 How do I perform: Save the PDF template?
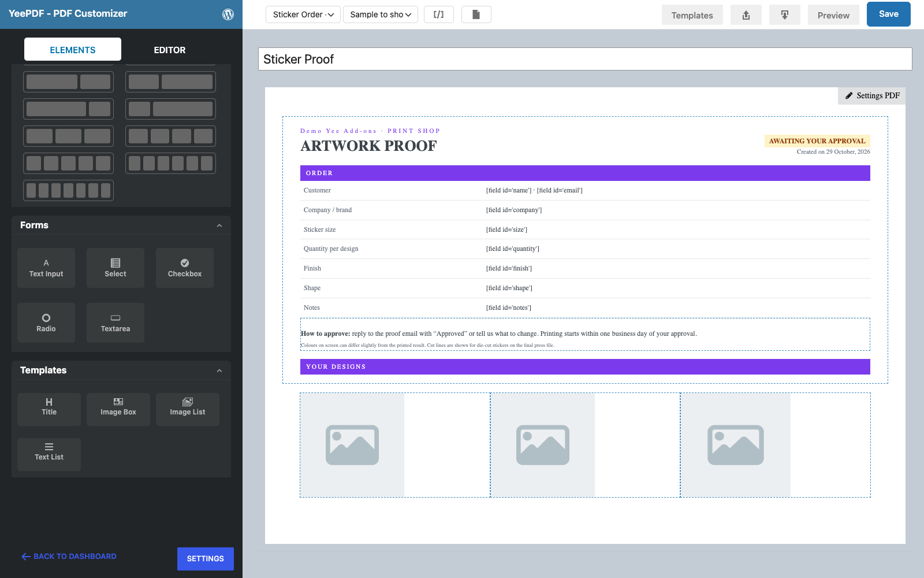(888, 14)
